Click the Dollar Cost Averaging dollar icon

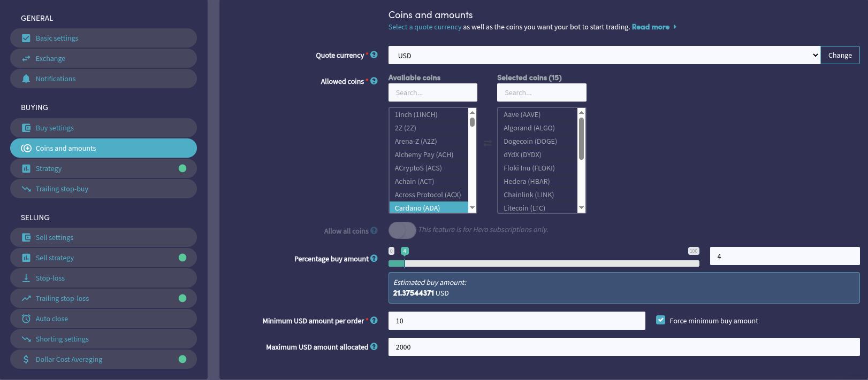[26, 359]
